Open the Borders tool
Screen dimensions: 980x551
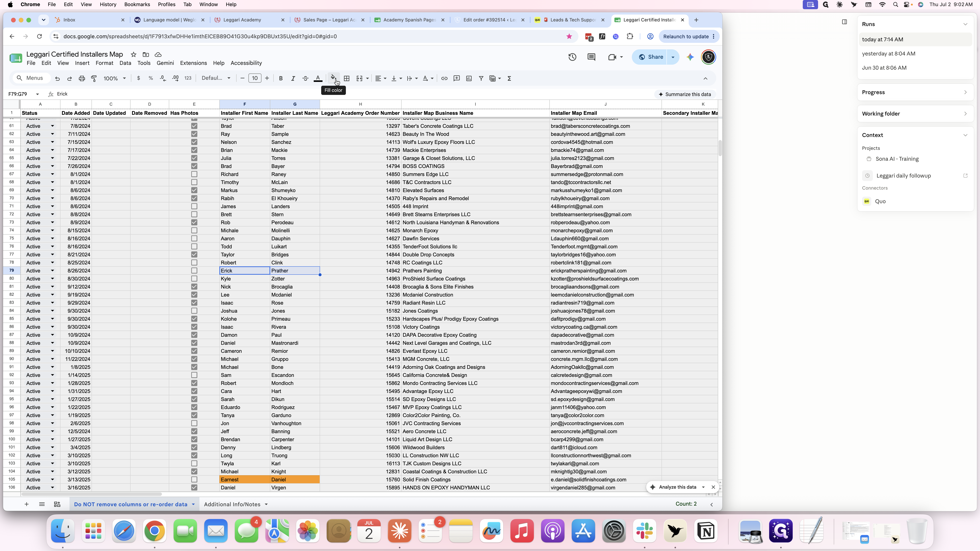pyautogui.click(x=347, y=78)
